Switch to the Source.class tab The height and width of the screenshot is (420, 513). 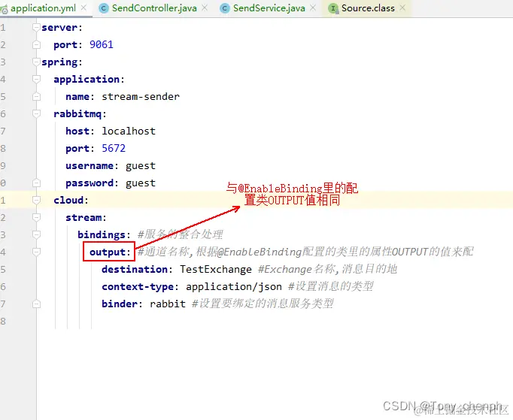[x=368, y=8]
